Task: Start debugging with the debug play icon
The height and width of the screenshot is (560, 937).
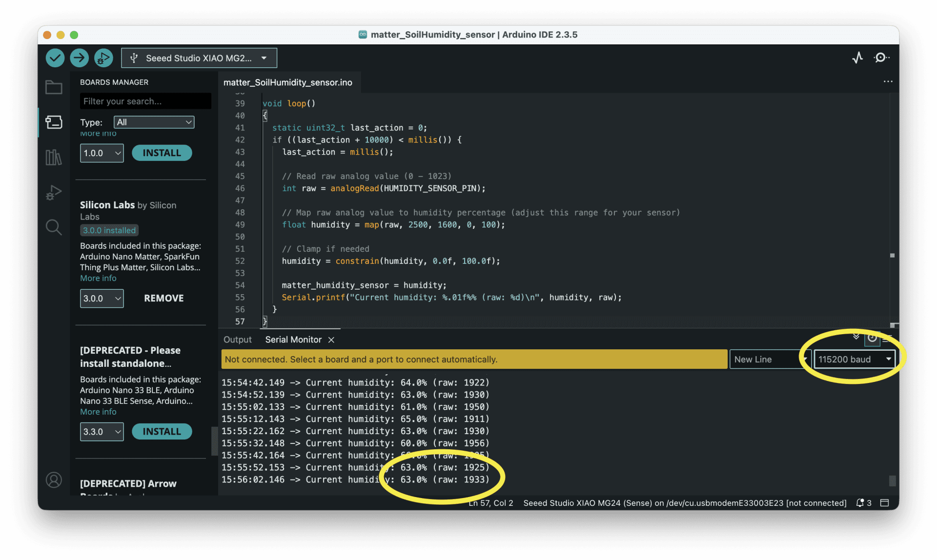Action: pyautogui.click(x=103, y=58)
